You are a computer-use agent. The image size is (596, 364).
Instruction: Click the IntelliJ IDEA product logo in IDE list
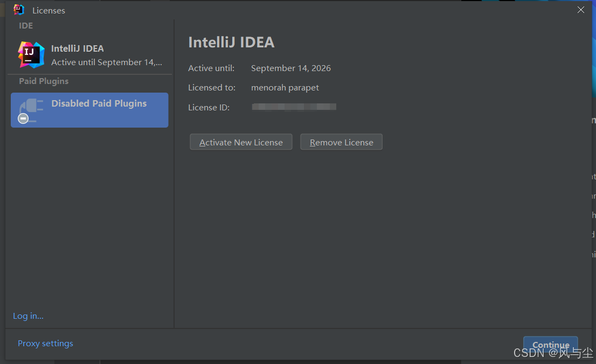click(x=31, y=55)
